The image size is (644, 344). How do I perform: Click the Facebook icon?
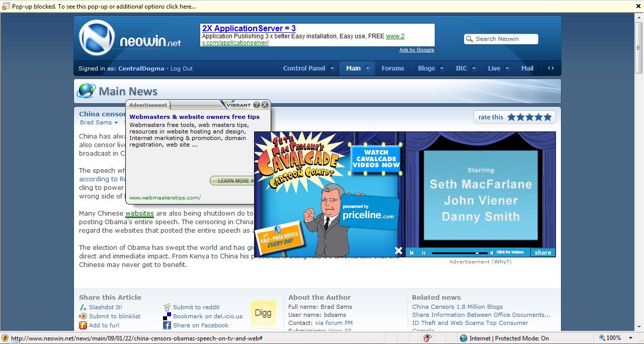tap(167, 325)
